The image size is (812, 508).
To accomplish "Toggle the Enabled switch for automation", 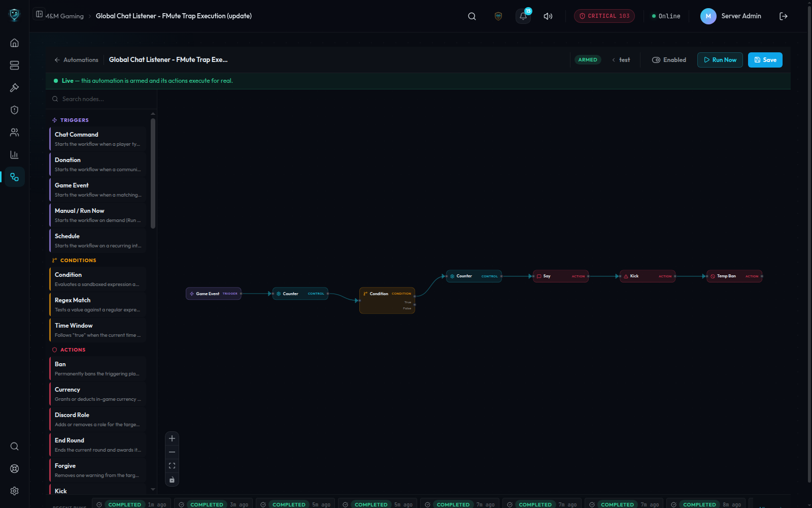I will (669, 60).
